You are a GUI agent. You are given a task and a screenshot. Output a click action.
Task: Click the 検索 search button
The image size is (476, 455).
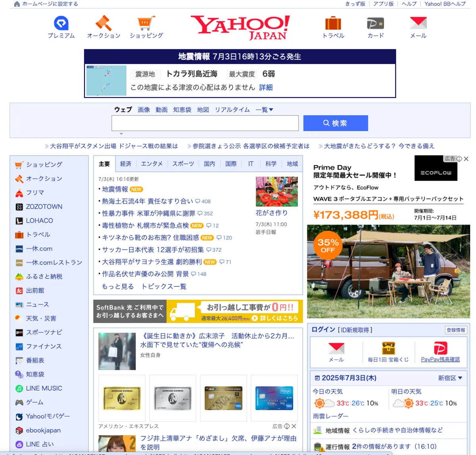[336, 123]
